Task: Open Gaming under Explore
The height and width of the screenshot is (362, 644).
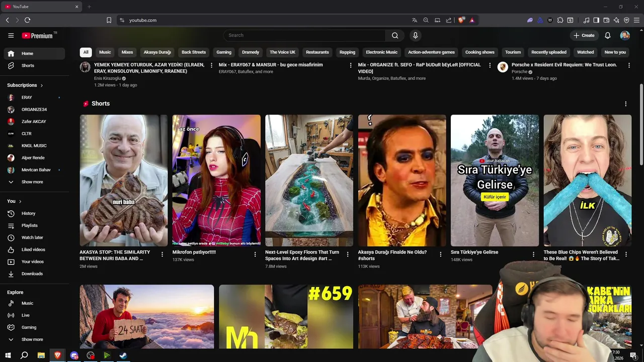Action: tap(35, 327)
